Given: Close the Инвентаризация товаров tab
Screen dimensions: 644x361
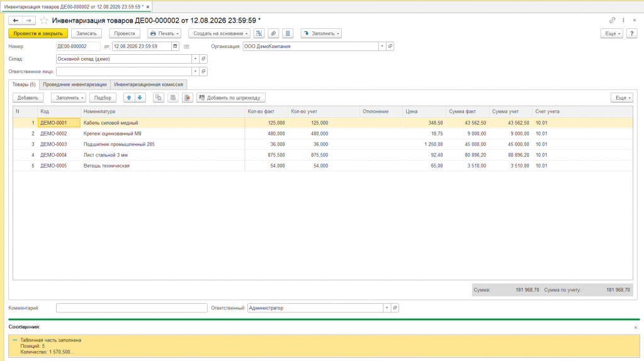Looking at the screenshot, I should click(148, 6).
